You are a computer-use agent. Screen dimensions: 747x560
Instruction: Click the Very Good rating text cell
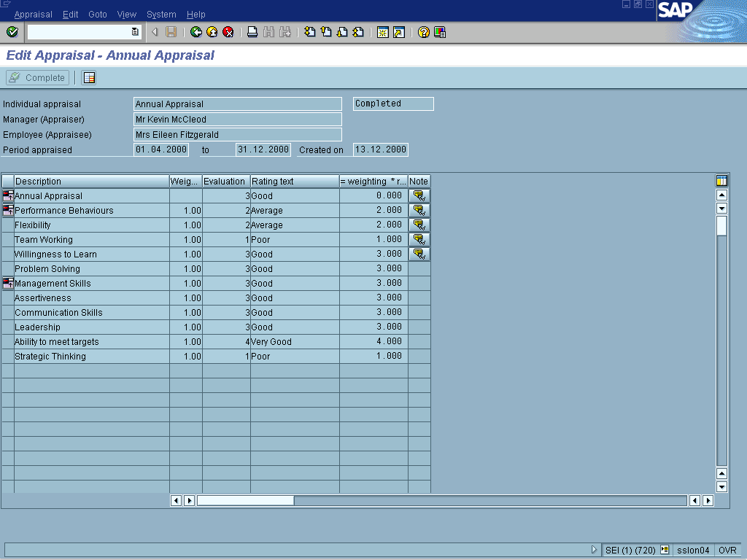point(295,341)
